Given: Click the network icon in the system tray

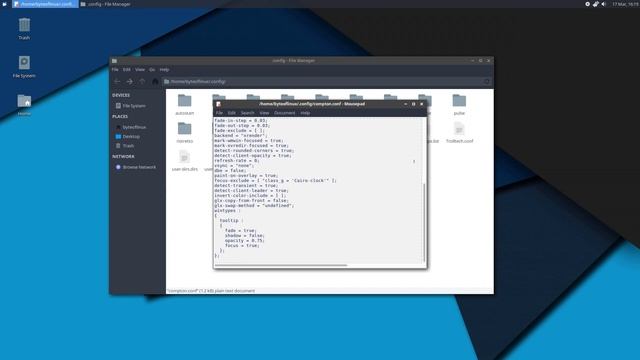Looking at the screenshot, I should pos(596,4).
